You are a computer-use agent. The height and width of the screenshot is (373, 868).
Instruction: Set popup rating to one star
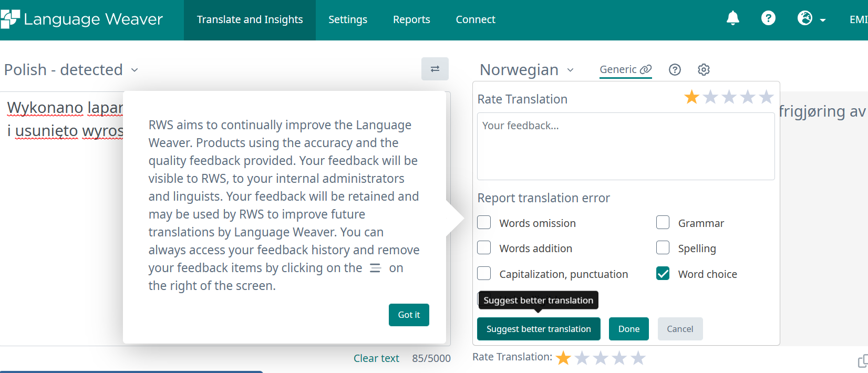pos(691,97)
